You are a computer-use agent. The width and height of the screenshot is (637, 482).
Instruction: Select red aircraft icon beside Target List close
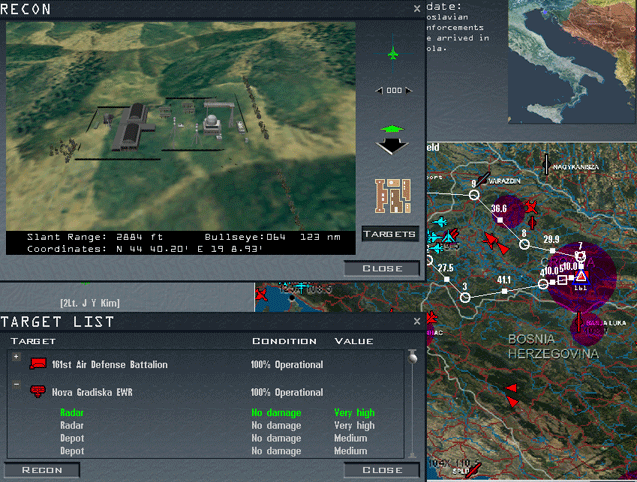click(431, 317)
